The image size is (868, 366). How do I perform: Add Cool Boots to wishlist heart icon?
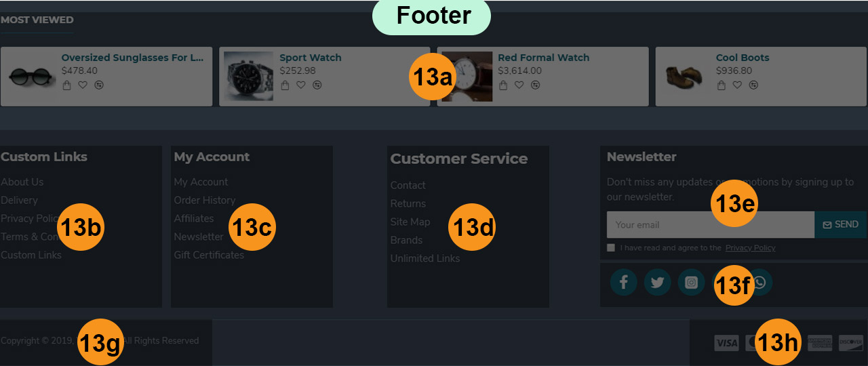point(737,85)
